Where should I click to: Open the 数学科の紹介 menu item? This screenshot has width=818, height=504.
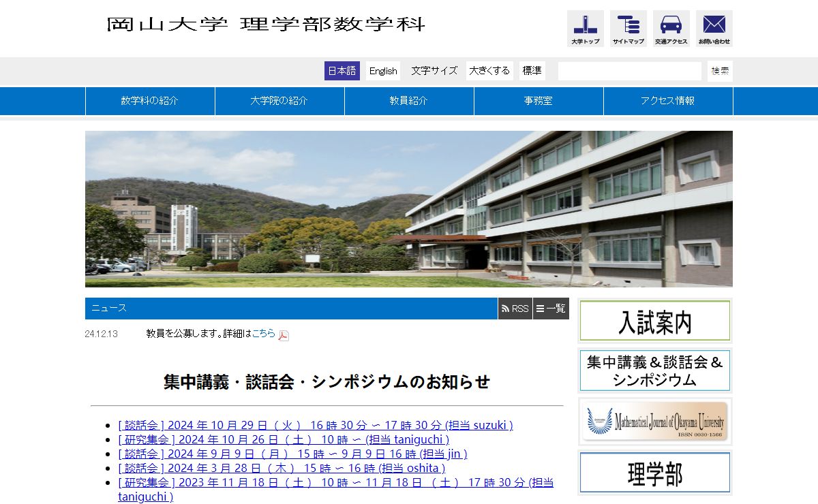pyautogui.click(x=150, y=101)
